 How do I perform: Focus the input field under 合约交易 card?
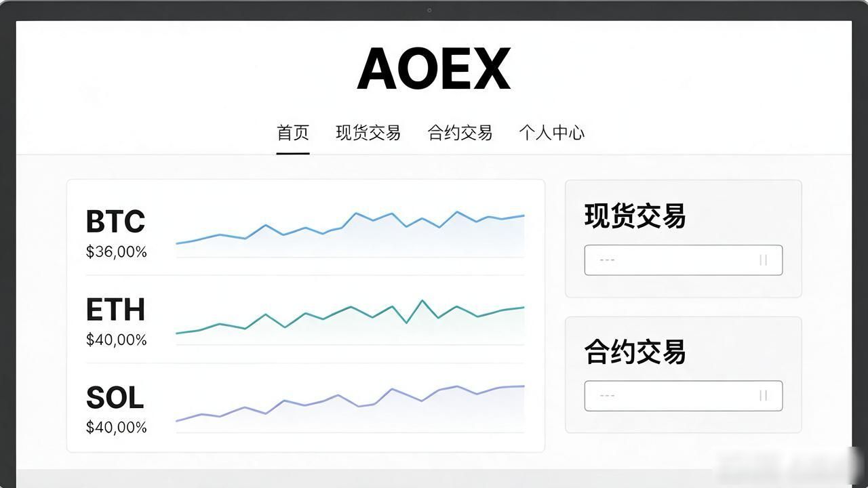coord(684,396)
